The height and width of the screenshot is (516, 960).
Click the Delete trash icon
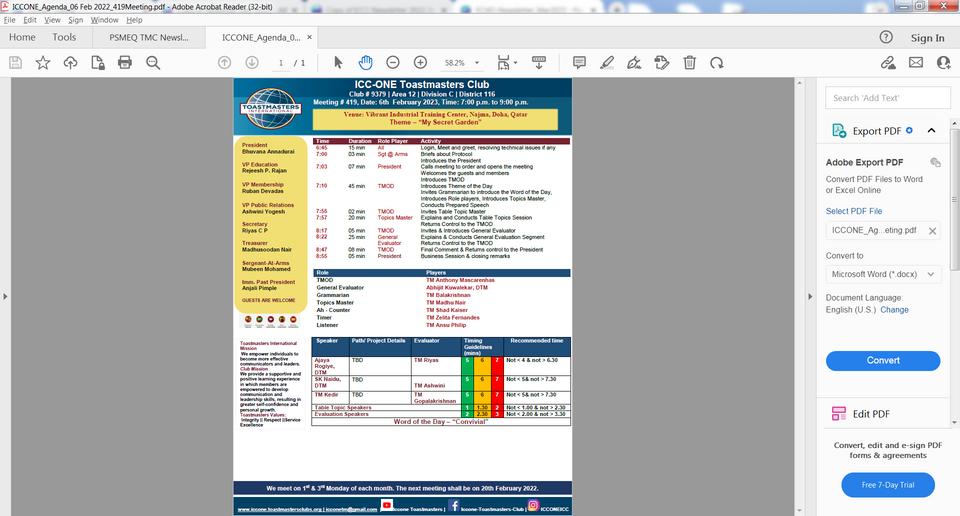tap(689, 62)
